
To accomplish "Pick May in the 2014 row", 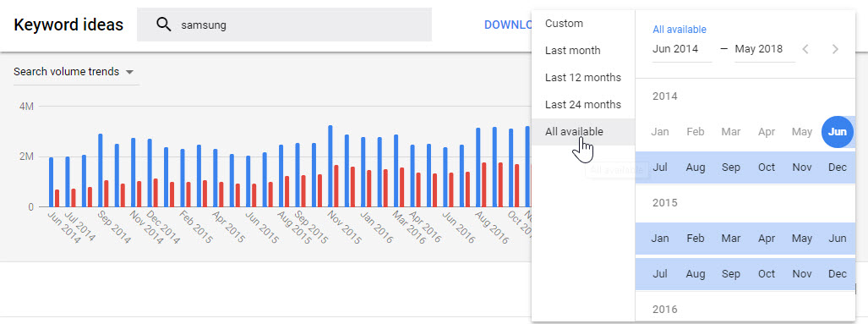I will [802, 132].
